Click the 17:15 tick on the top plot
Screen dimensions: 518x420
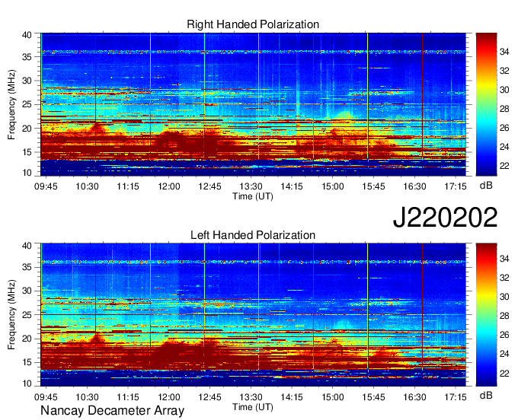(x=456, y=186)
